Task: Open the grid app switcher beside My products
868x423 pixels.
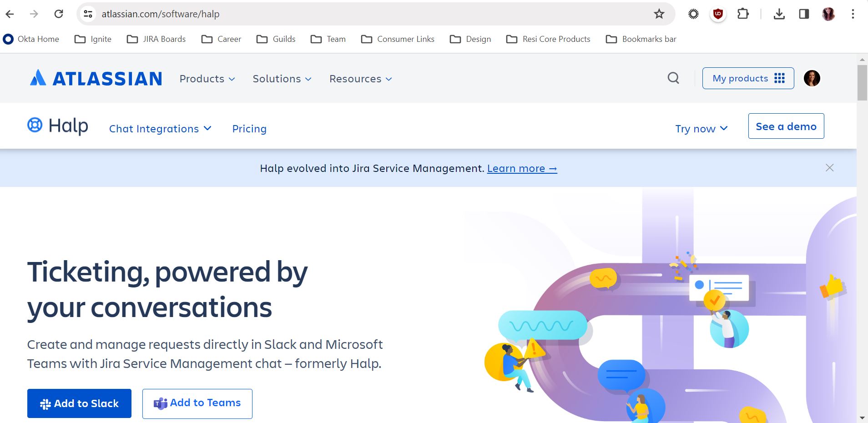Action: click(778, 78)
